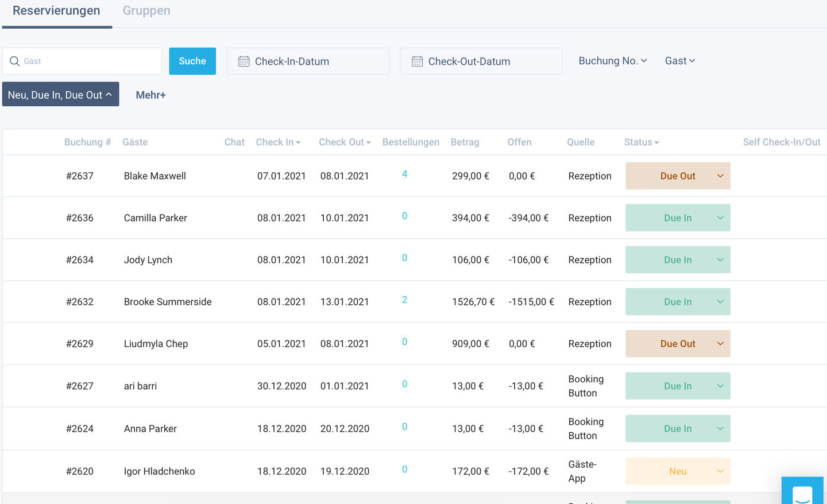
Task: Open Due Out status dropdown for Blake Maxwell
Action: pos(678,176)
